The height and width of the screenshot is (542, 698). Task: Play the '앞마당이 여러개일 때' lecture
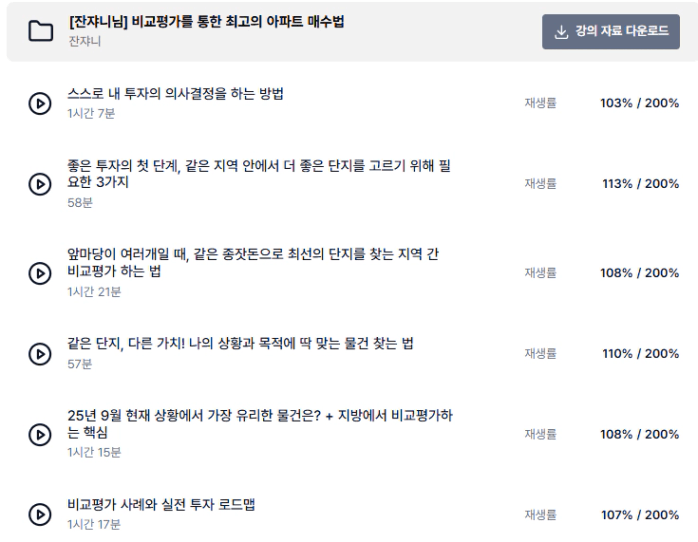tap(40, 273)
